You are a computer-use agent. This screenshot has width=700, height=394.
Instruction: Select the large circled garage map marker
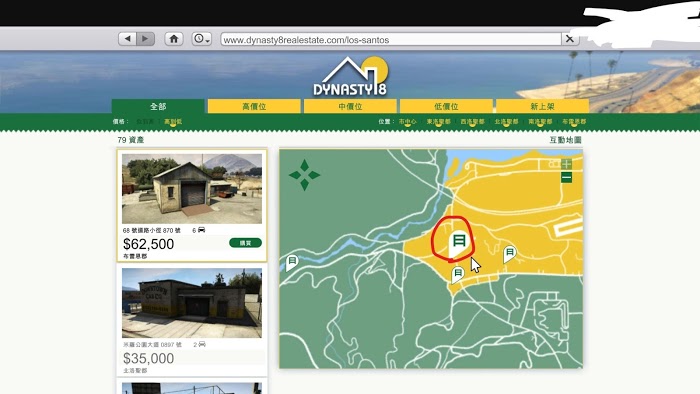(x=458, y=243)
